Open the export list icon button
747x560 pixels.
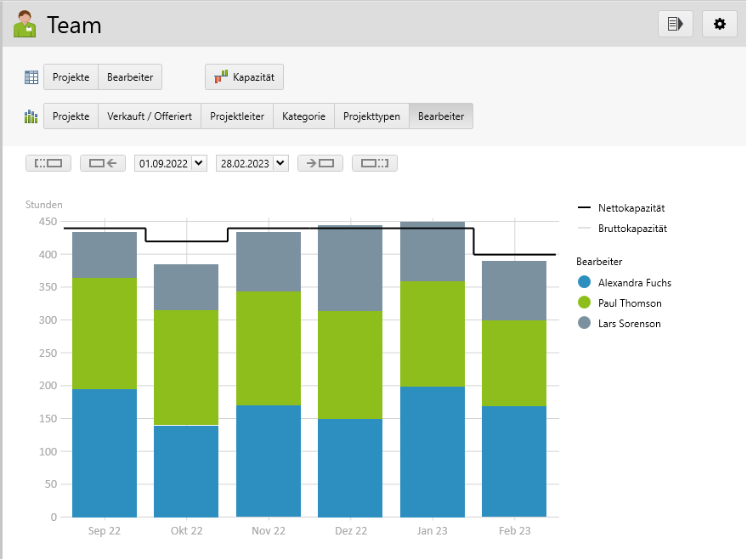(676, 25)
